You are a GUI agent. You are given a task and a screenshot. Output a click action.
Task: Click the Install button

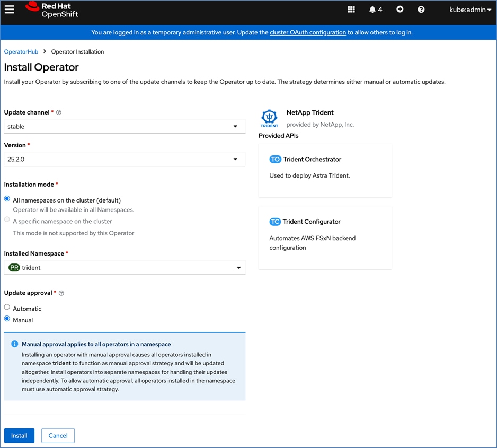click(x=19, y=436)
